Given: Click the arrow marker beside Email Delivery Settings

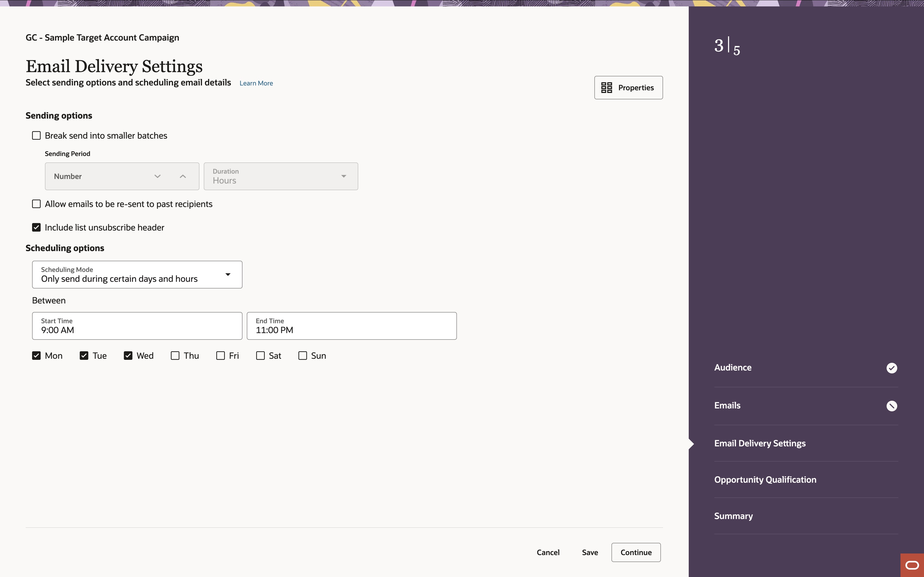Looking at the screenshot, I should coord(691,443).
